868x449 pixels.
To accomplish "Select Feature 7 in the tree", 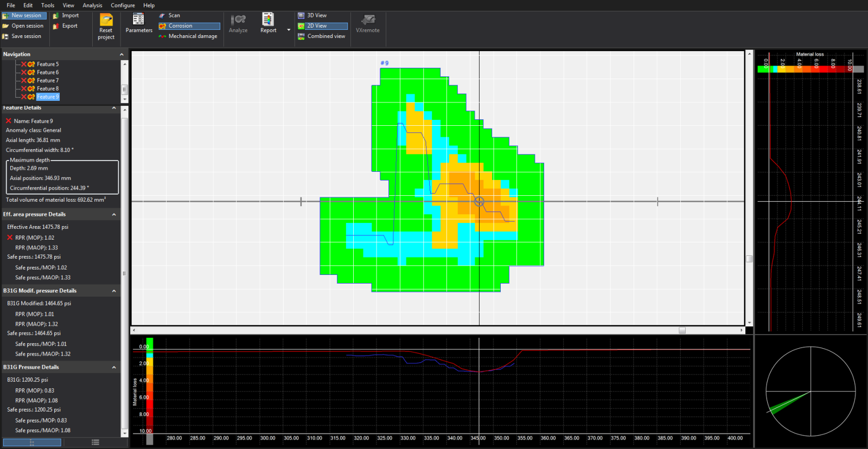I will [x=48, y=80].
